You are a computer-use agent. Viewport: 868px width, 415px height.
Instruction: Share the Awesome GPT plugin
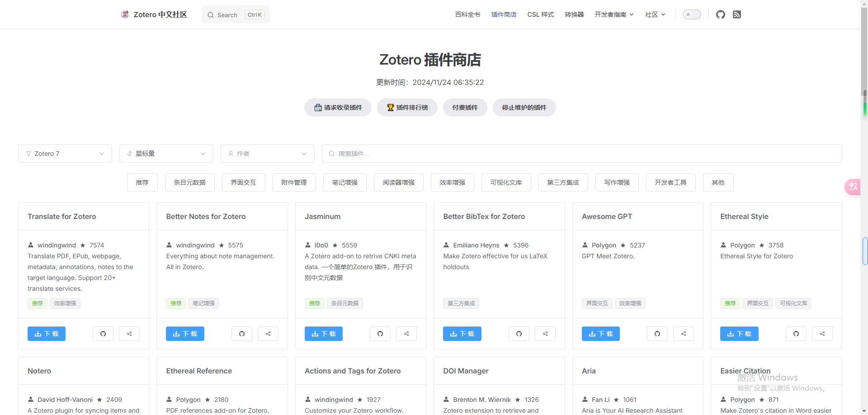click(x=684, y=334)
